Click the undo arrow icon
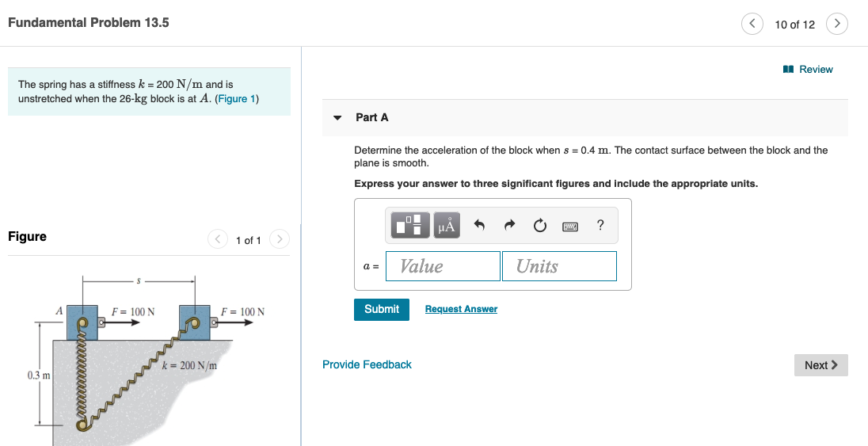 (479, 225)
